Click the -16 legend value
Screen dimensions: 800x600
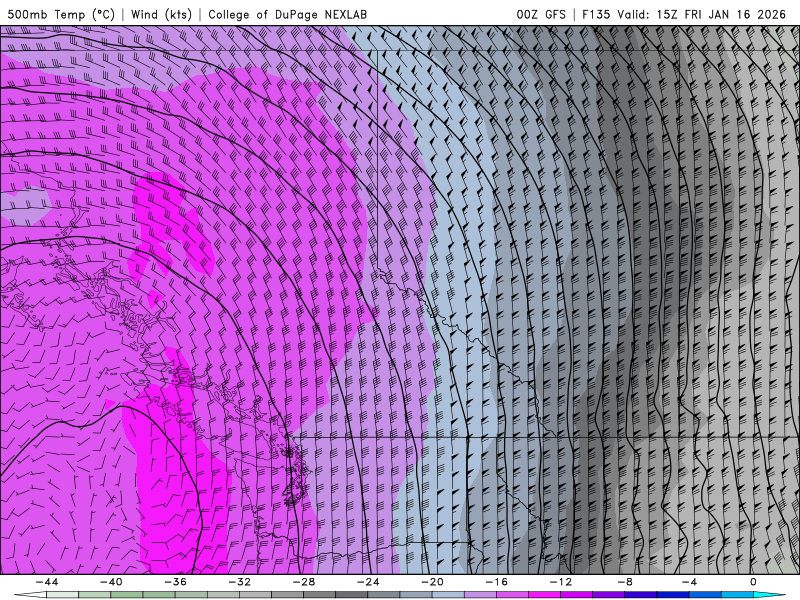tap(496, 582)
